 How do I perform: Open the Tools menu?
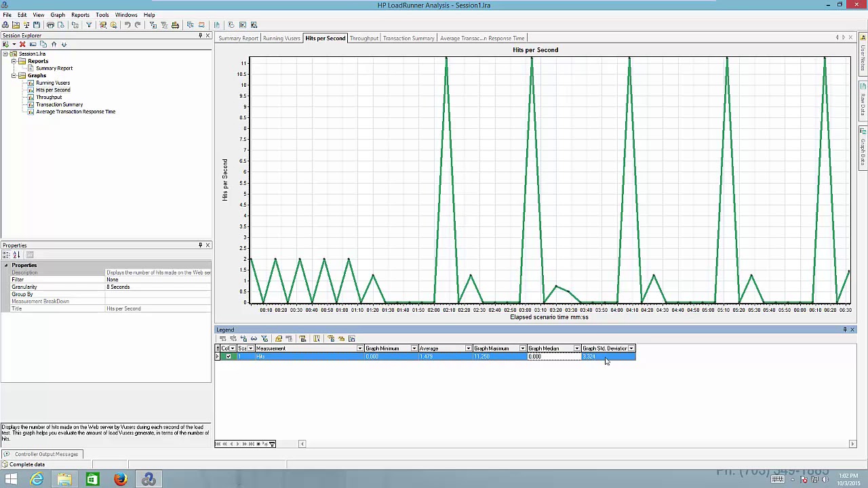click(102, 15)
